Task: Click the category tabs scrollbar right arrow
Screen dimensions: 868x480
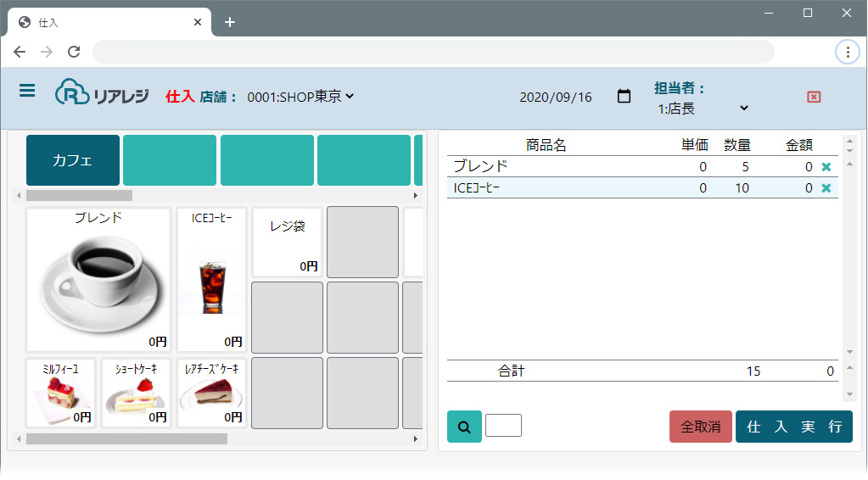Action: 416,196
